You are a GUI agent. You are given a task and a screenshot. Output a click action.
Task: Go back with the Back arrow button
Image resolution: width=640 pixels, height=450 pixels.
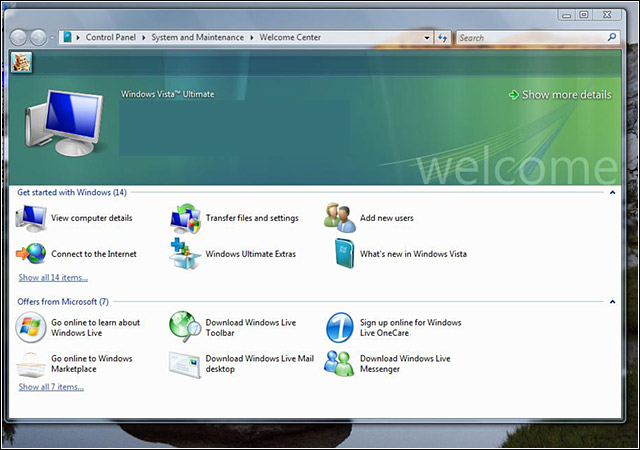pyautogui.click(x=18, y=38)
